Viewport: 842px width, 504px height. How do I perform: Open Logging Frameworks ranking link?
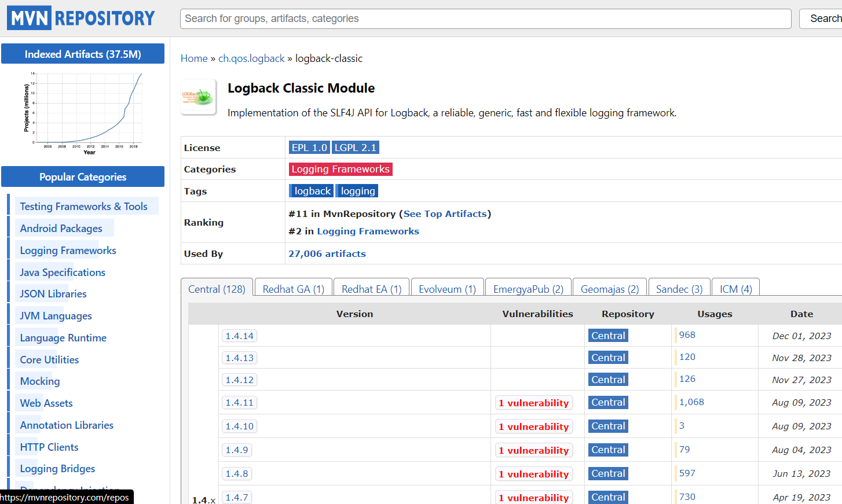tap(368, 231)
